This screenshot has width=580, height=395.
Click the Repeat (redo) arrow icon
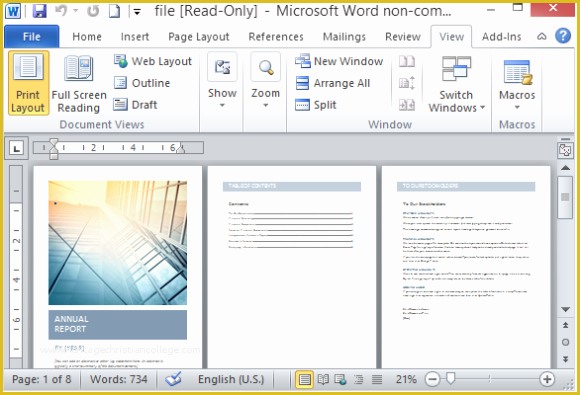click(x=93, y=11)
